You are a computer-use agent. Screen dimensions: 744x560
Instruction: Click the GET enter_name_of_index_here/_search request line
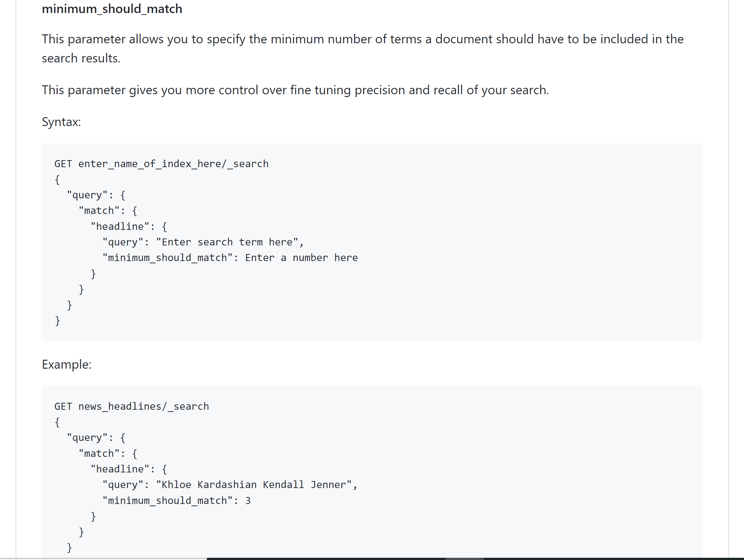[161, 164]
